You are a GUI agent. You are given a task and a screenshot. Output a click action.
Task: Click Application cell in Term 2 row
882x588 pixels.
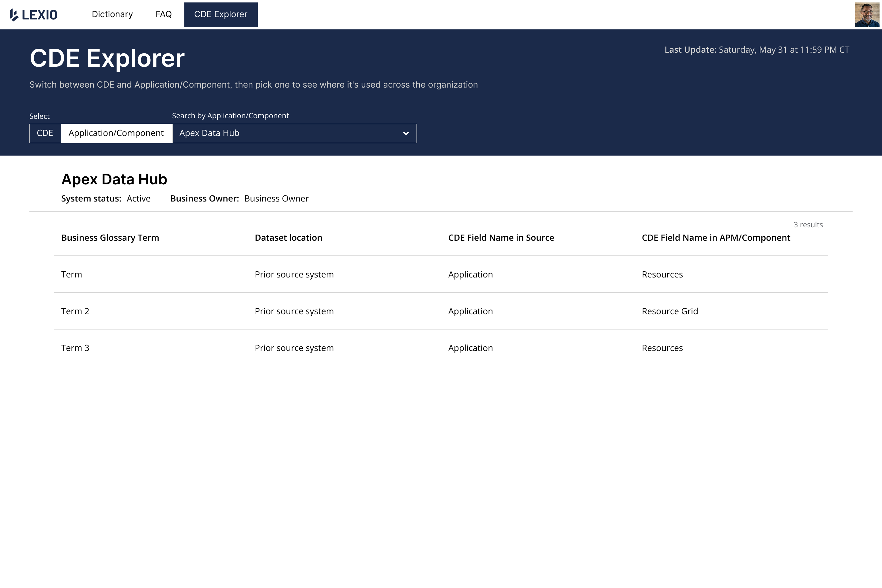coord(471,311)
